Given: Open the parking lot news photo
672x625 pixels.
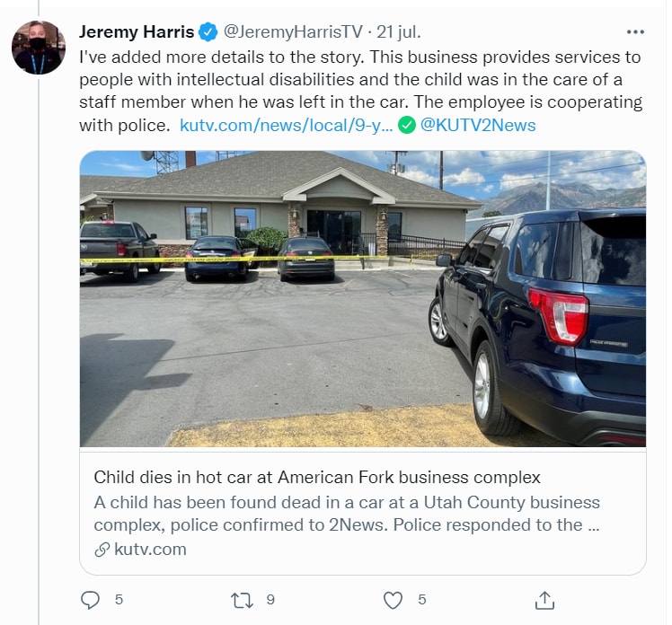Looking at the screenshot, I should point(362,298).
